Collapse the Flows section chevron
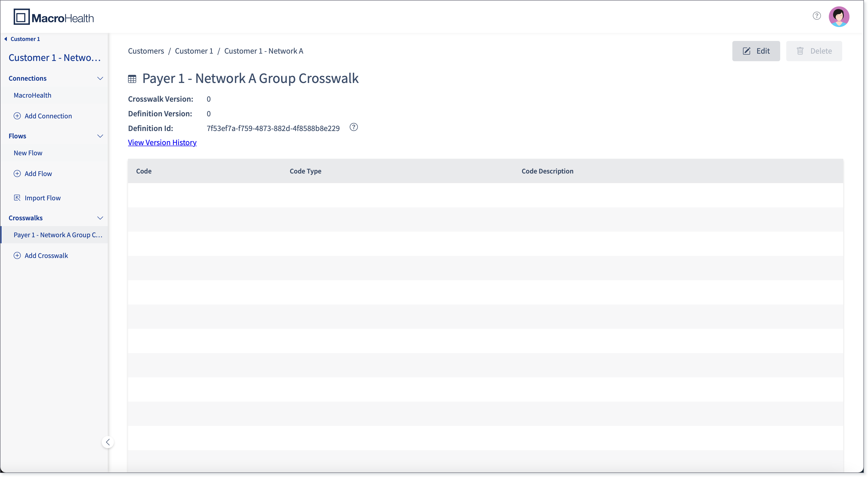Screen dimensions: 868x477 [x=100, y=136]
